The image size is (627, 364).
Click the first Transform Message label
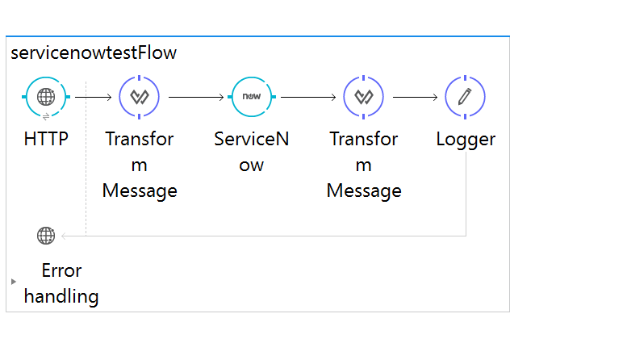tap(140, 165)
